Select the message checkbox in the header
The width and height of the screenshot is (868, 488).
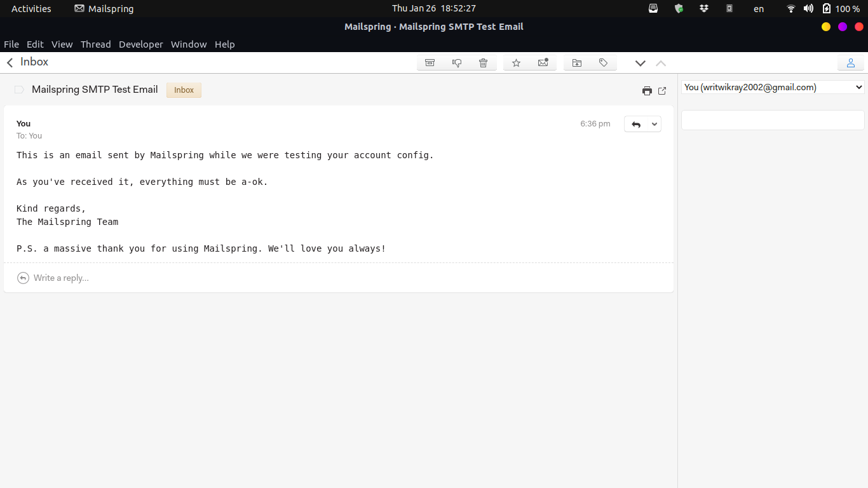[19, 90]
